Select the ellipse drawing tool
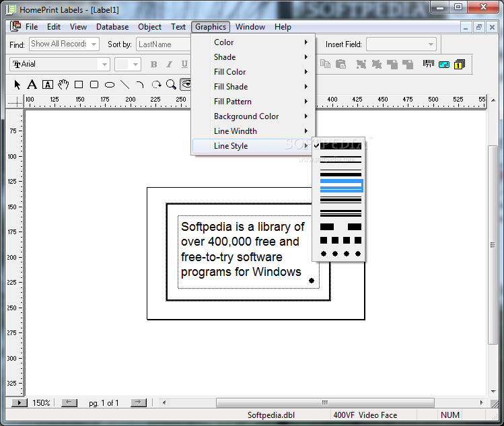Viewport: 504px width, 426px height. [x=110, y=85]
